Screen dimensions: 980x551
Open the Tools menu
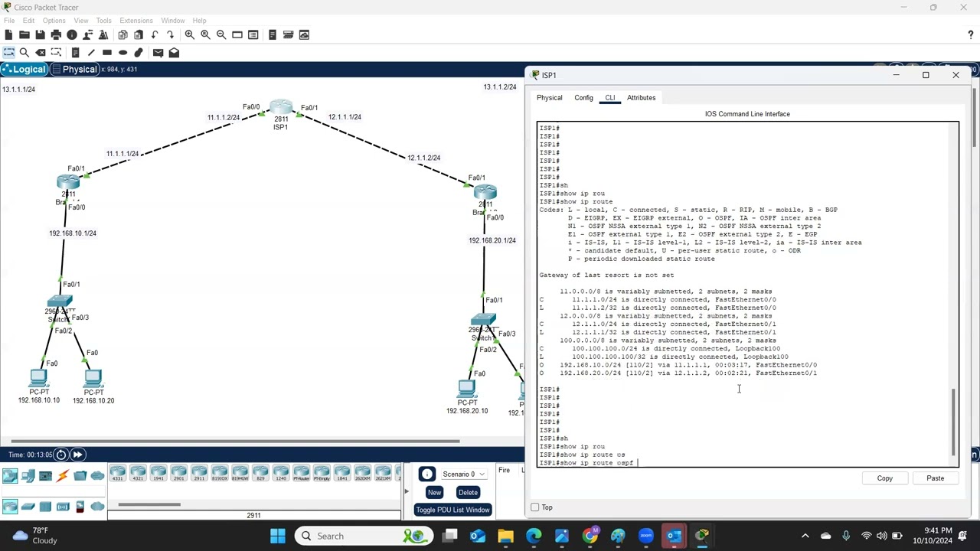tap(103, 21)
